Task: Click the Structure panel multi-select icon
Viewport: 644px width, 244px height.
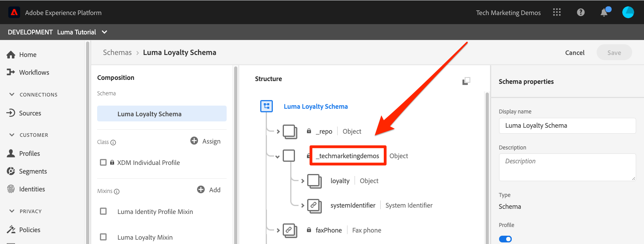Action: point(466,81)
